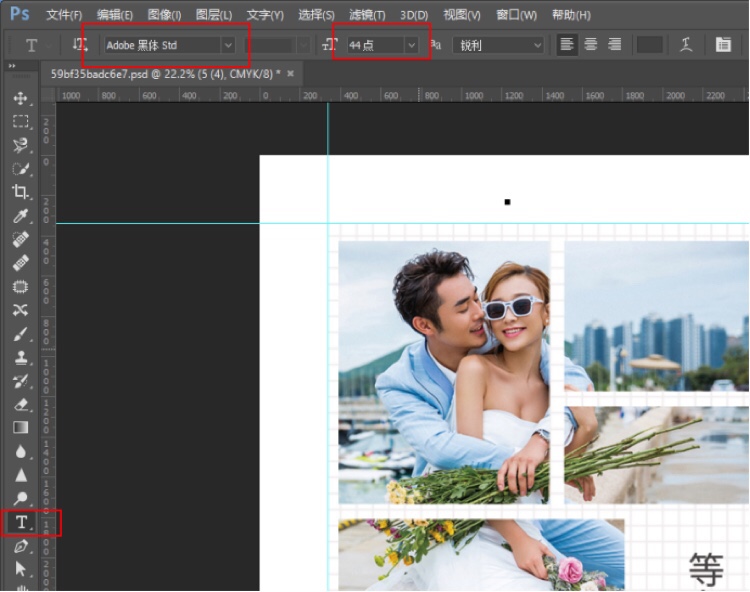Select the Blur tool
The width and height of the screenshot is (750, 592).
coord(20,451)
